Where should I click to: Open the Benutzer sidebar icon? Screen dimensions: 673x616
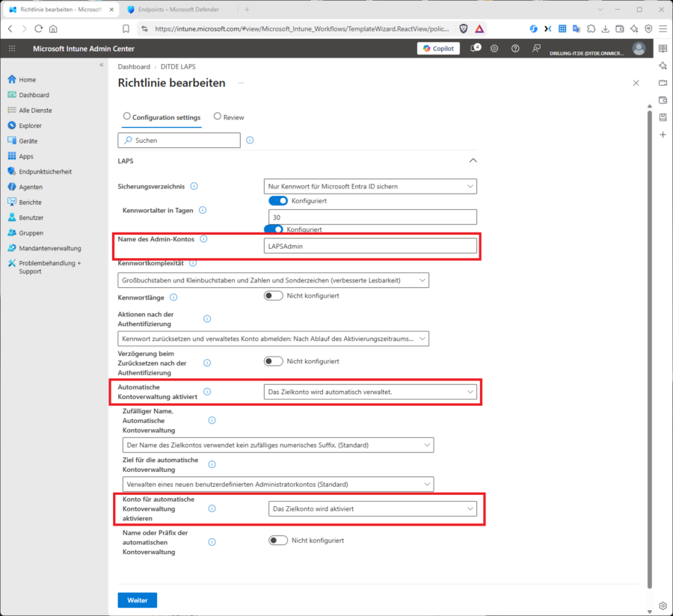11,217
